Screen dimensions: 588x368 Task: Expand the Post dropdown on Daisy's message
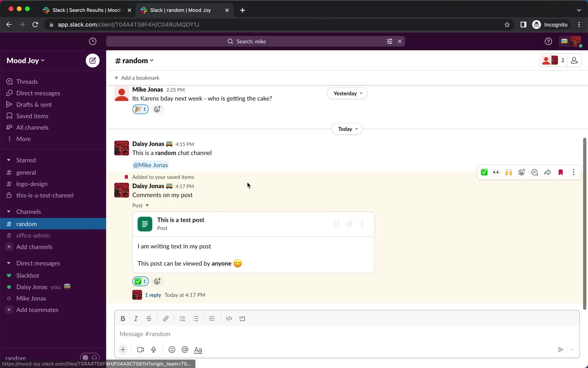pyautogui.click(x=147, y=205)
